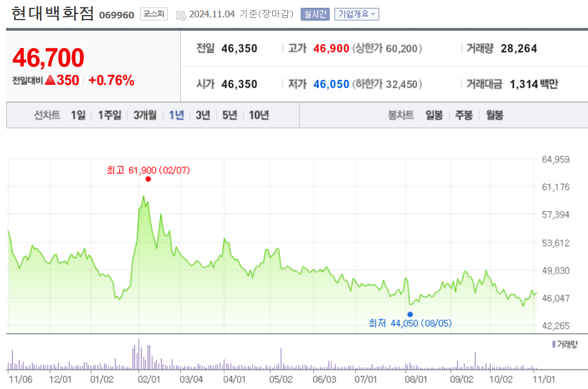588x389 pixels.
Task: Click the 선차트 label
Action: (x=47, y=115)
